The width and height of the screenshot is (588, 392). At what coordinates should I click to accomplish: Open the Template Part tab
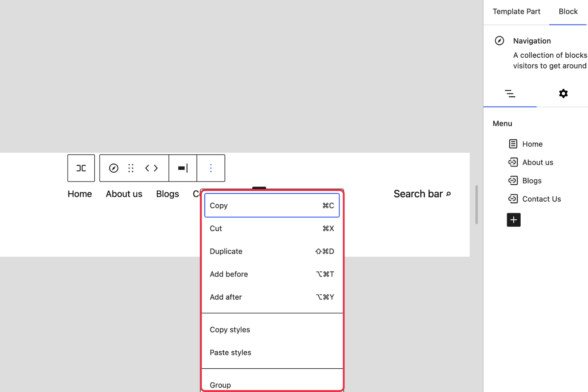(x=516, y=11)
